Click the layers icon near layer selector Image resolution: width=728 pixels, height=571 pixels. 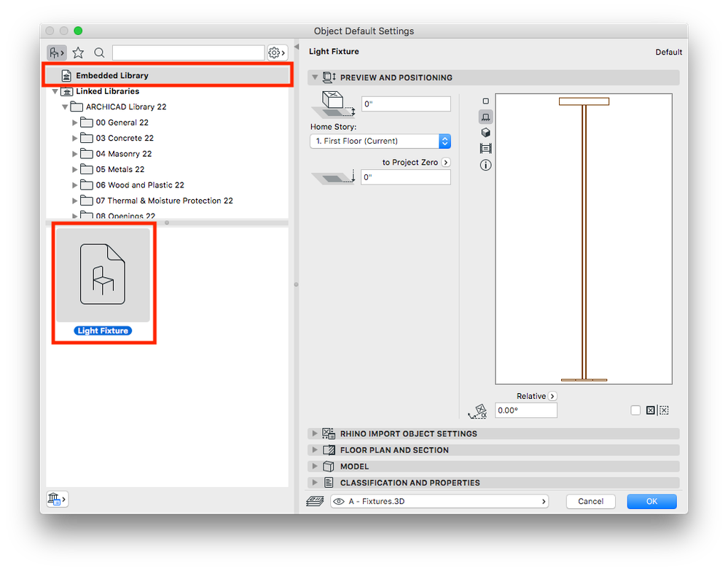[x=316, y=501]
